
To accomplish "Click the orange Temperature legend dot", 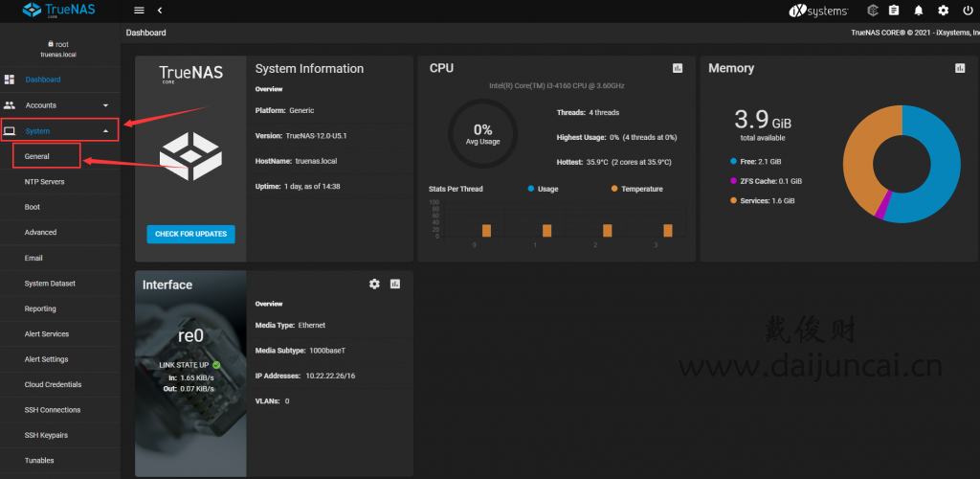I will (614, 188).
